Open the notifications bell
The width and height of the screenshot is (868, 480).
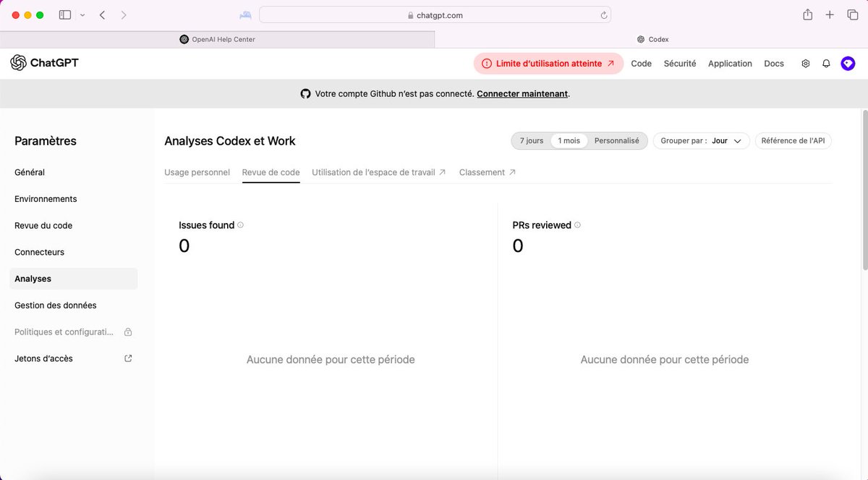click(826, 64)
